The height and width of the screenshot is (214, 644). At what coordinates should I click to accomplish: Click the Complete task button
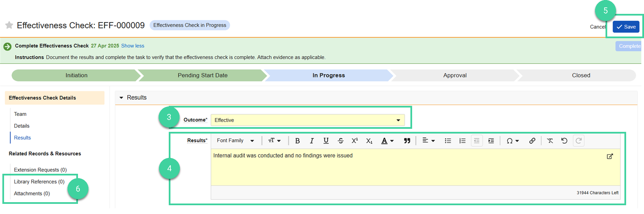pyautogui.click(x=628, y=46)
